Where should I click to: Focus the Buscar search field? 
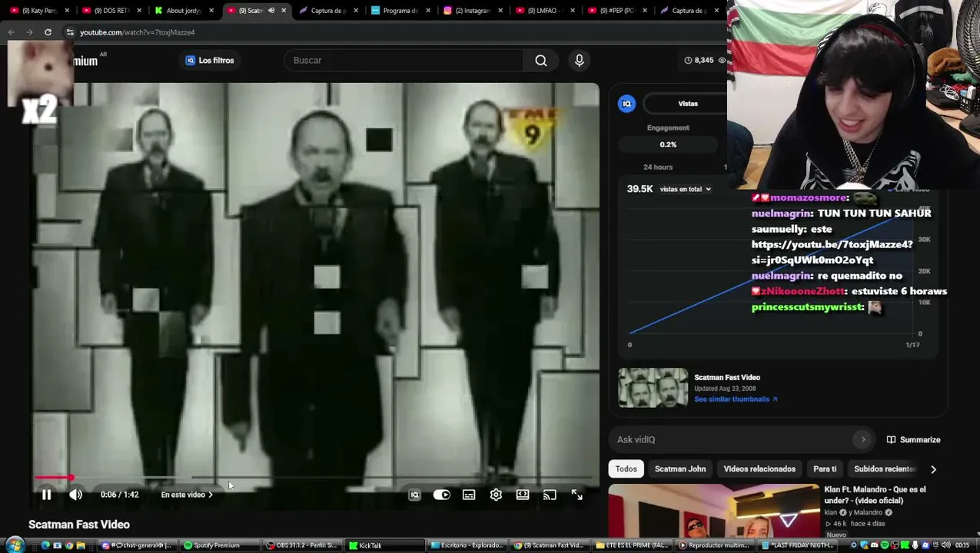(404, 61)
